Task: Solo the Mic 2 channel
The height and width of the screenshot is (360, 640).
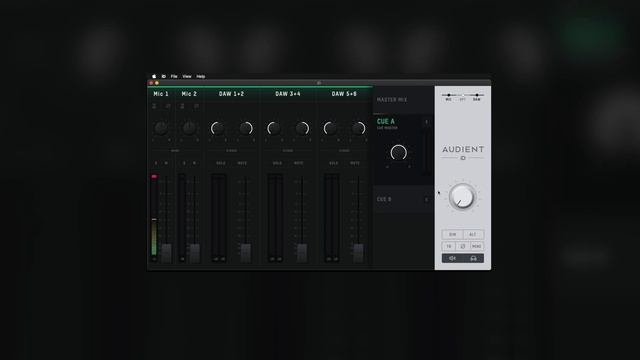Action: [184, 163]
